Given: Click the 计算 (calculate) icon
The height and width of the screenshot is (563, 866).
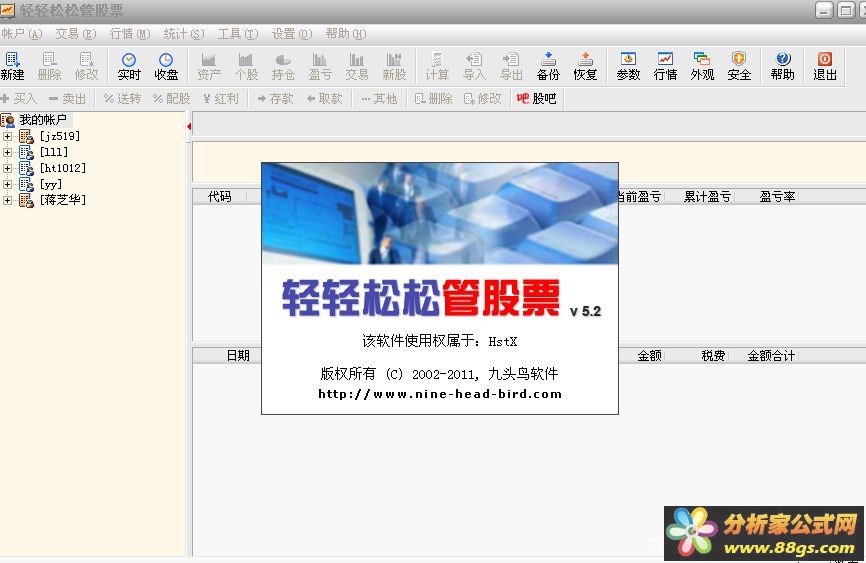Looking at the screenshot, I should [437, 66].
